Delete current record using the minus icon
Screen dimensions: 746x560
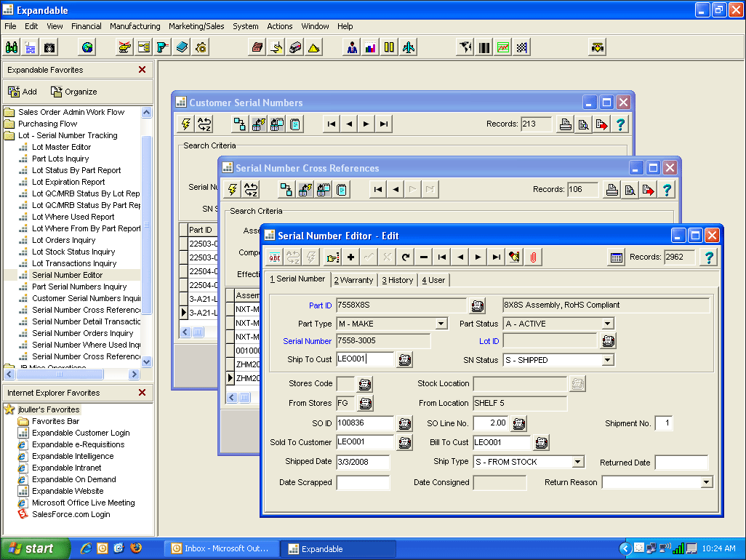click(x=423, y=257)
